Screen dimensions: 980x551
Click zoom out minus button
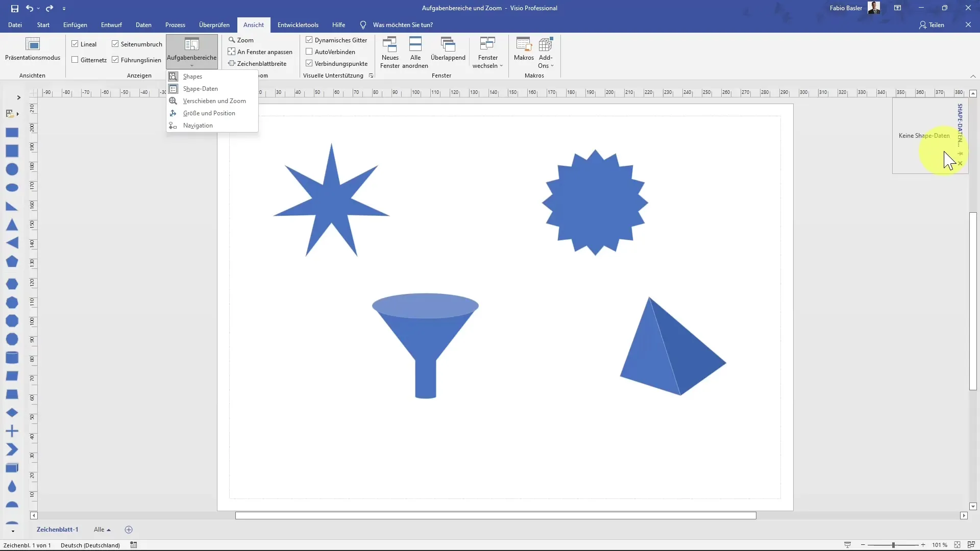click(x=863, y=545)
